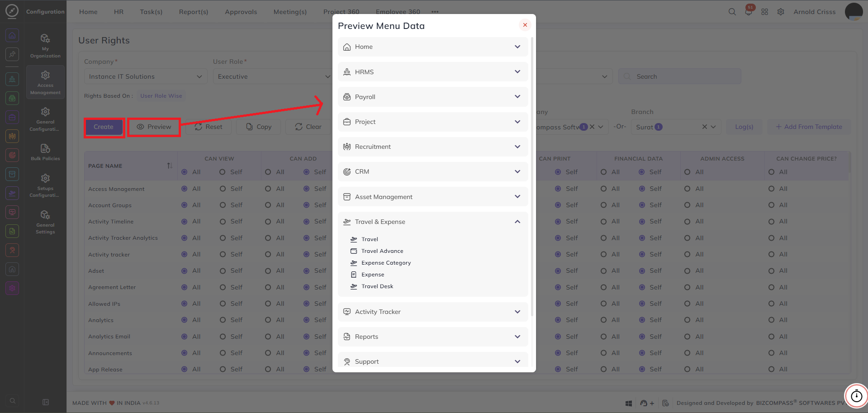Open the settings gear in top bar
The height and width of the screenshot is (413, 868).
pos(781,12)
